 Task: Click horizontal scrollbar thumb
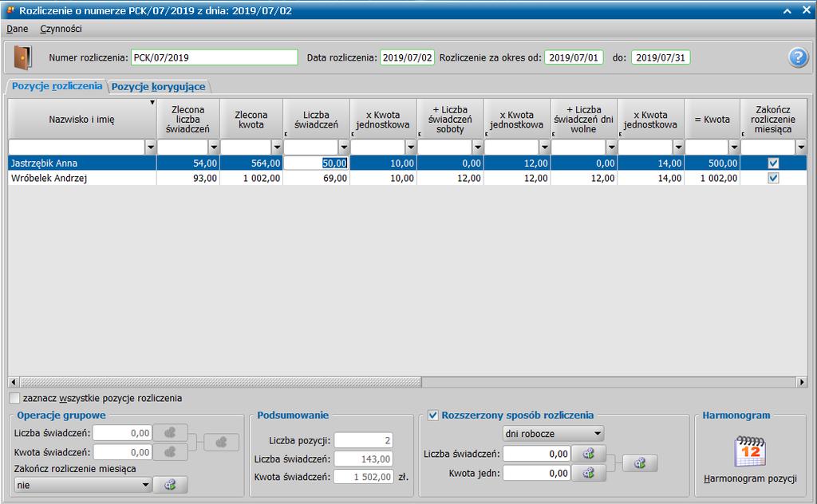point(220,382)
